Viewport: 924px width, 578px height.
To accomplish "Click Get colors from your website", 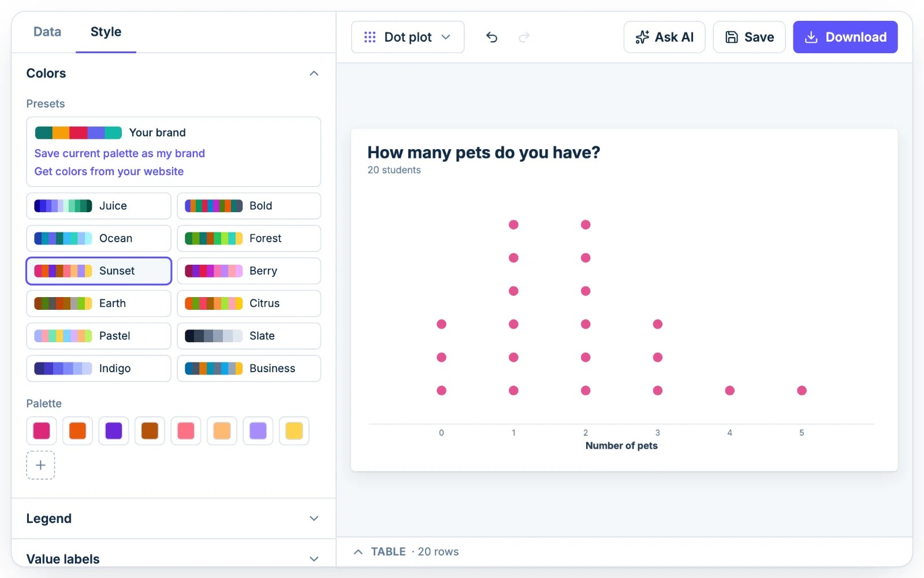I will (109, 171).
